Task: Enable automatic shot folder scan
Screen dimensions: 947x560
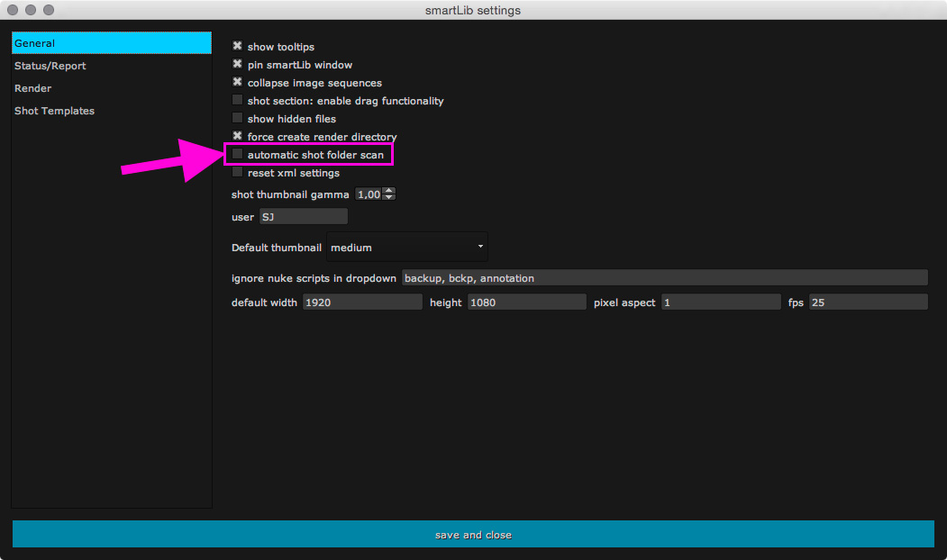Action: pos(238,155)
